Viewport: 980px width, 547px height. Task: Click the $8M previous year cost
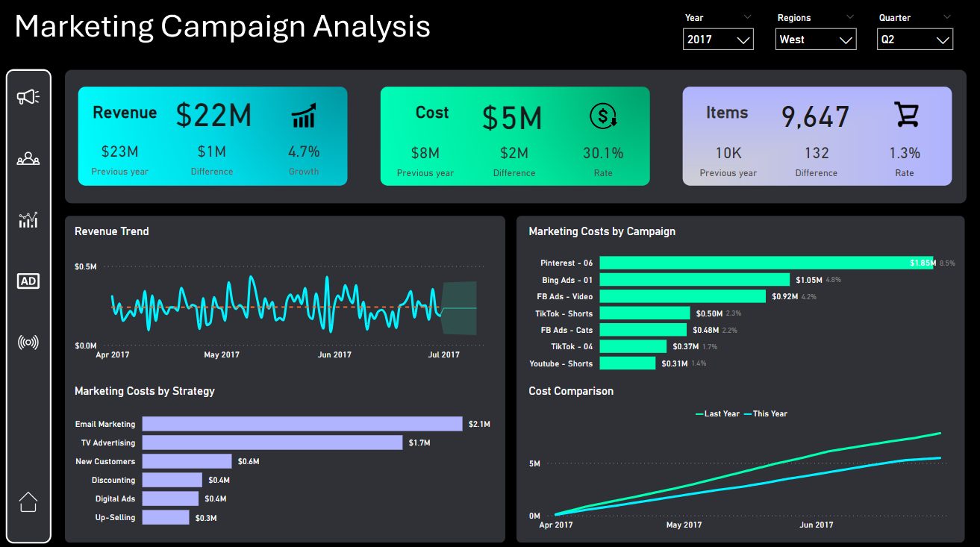[425, 153]
